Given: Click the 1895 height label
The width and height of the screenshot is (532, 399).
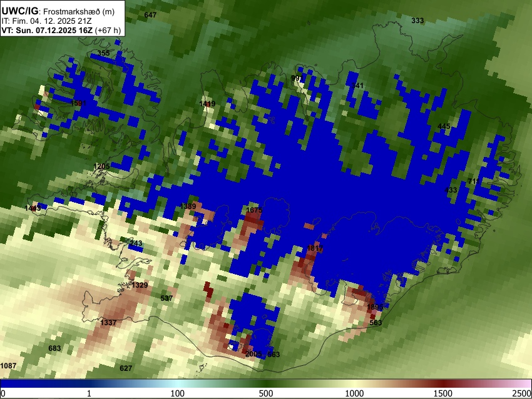Looking at the screenshot, I should pos(376,307).
